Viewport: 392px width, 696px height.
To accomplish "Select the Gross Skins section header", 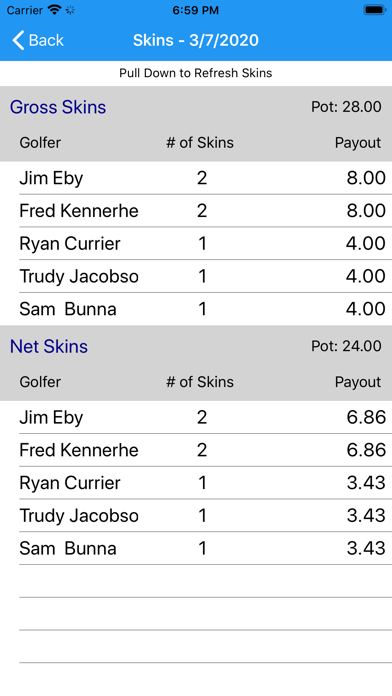I will click(x=196, y=107).
